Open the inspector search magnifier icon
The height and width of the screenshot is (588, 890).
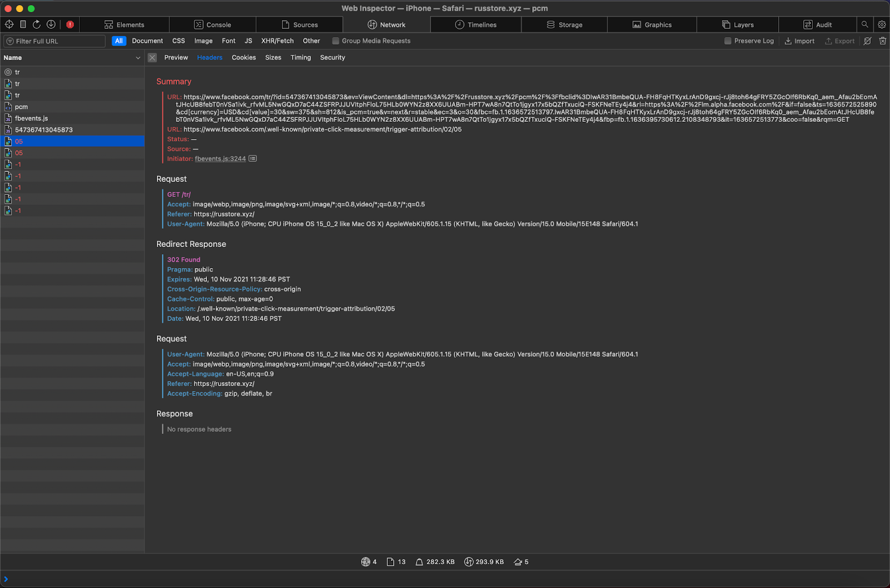(x=864, y=24)
